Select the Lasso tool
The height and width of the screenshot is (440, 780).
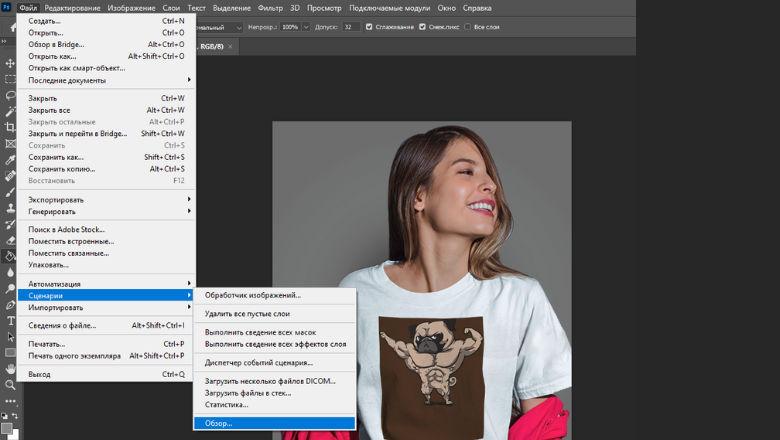click(x=10, y=95)
